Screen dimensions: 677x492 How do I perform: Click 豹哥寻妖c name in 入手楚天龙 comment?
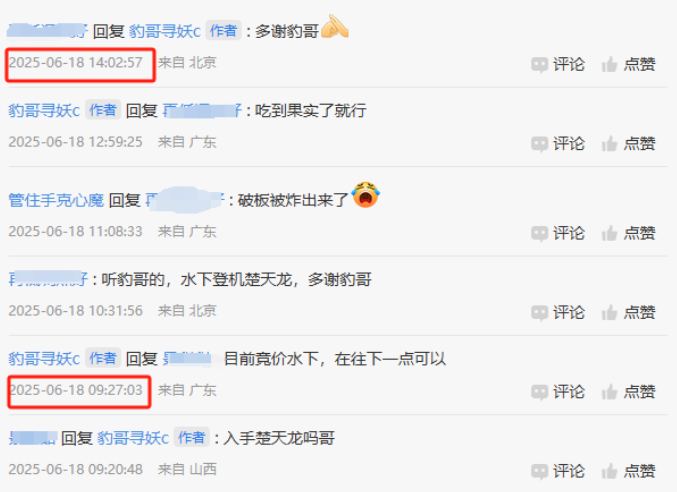(x=133, y=438)
